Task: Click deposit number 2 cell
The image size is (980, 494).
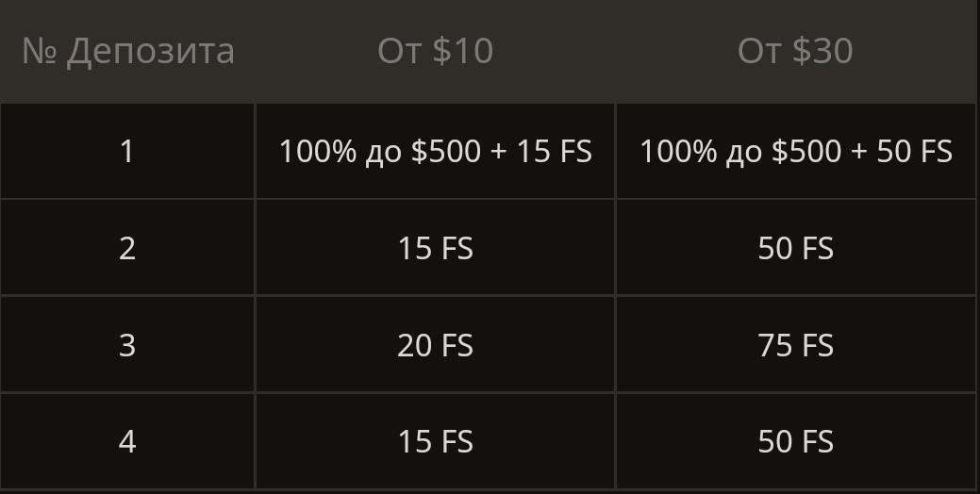Action: pyautogui.click(x=127, y=249)
